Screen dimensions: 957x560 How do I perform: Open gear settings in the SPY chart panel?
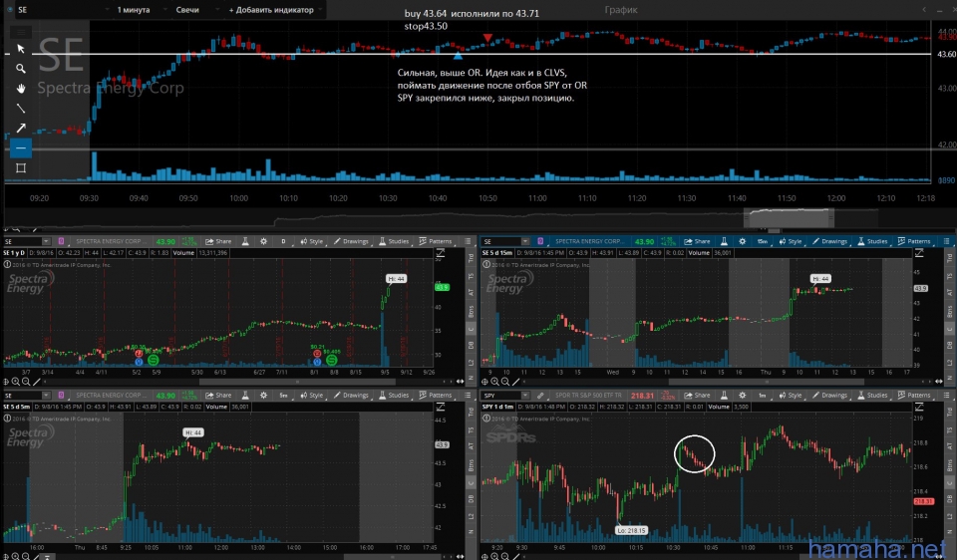click(x=742, y=396)
